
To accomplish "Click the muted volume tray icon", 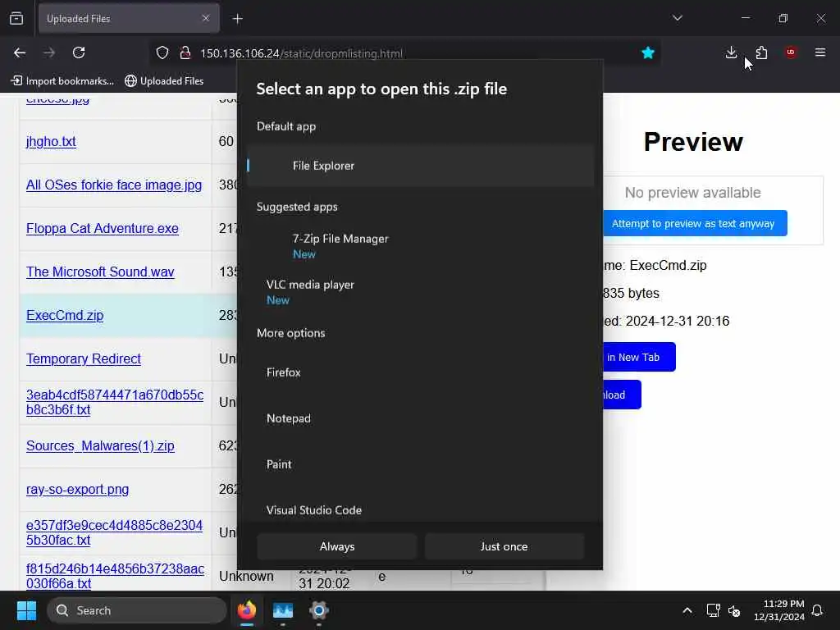I will pyautogui.click(x=734, y=610).
